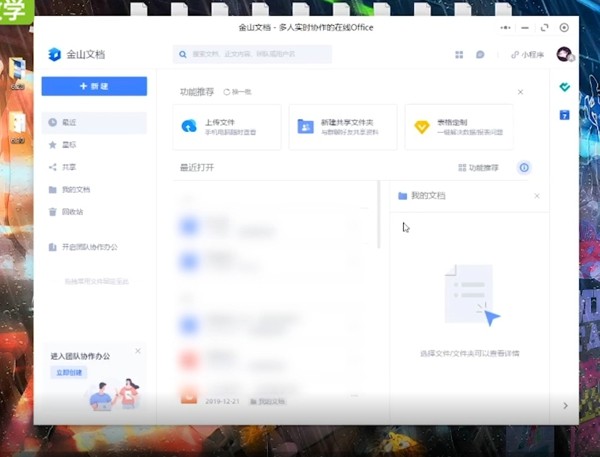Click the folder icon in details panel header
600x457 pixels.
[403, 196]
